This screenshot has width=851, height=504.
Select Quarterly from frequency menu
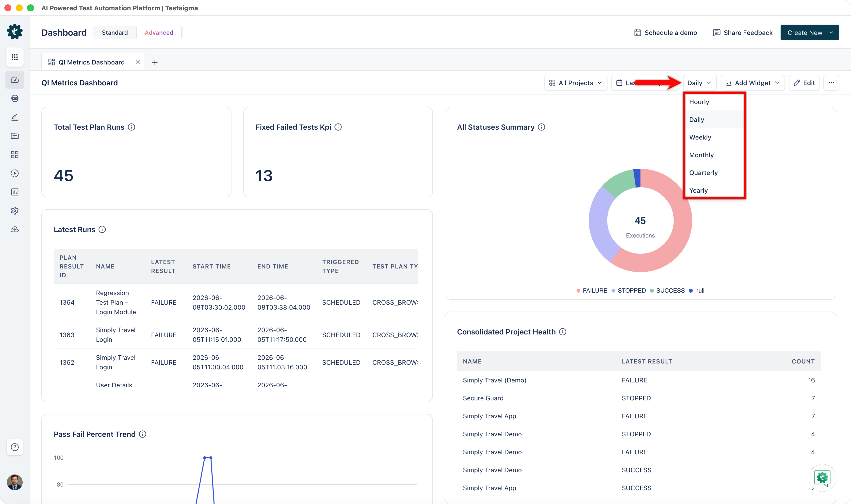click(714, 173)
